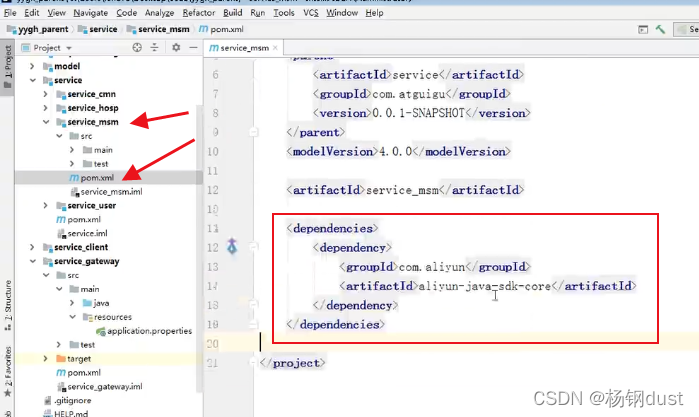
Task: Fold the parent closing tag gutter toggle
Action: point(253,132)
